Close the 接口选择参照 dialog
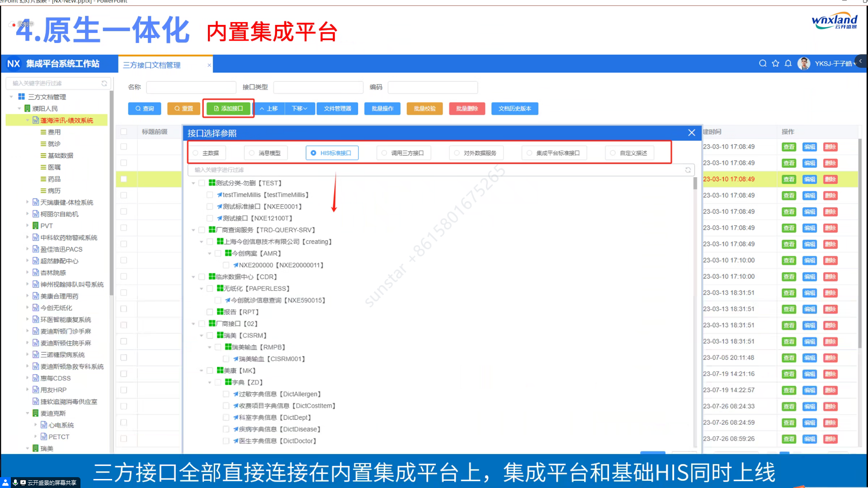868x488 pixels. 691,132
